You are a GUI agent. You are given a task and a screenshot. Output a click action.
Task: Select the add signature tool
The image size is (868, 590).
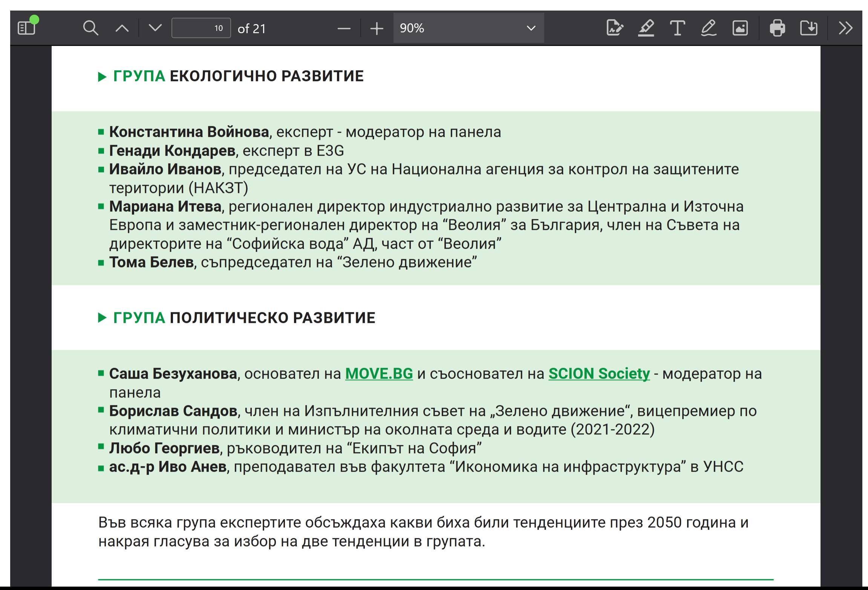615,28
